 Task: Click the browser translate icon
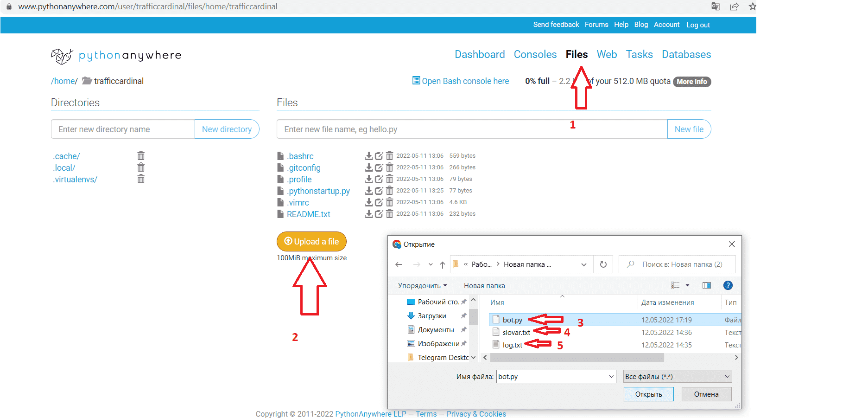(716, 6)
